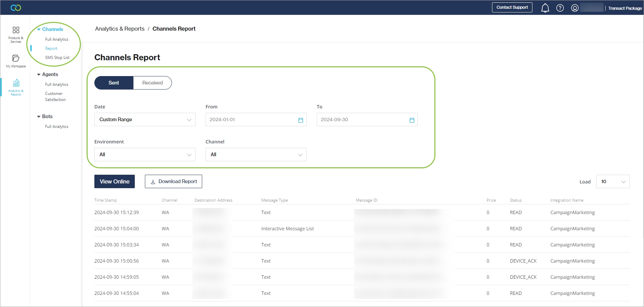Open the Date range dropdown

(145, 120)
